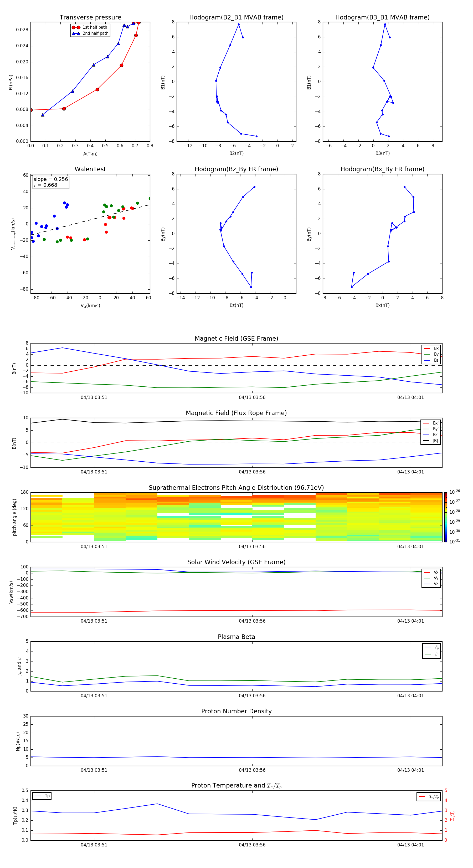Click the pitch angle color scale bar
Screen dimensions: 473x868
[x=446, y=517]
